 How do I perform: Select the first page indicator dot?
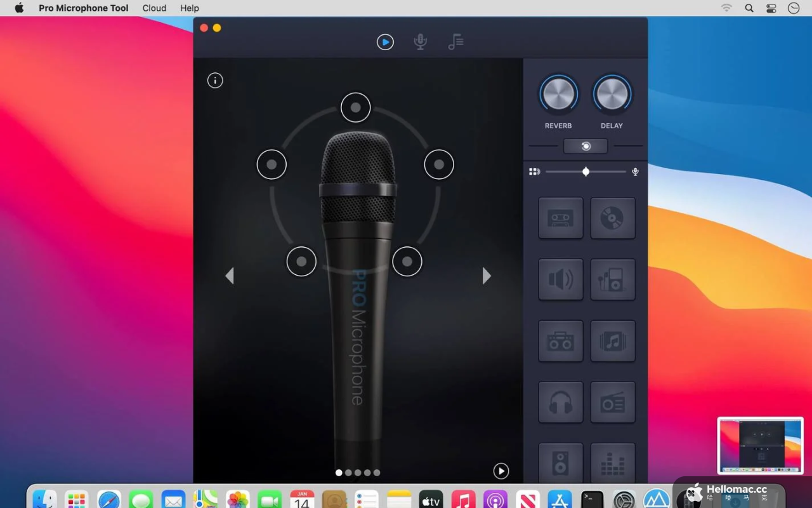click(339, 472)
